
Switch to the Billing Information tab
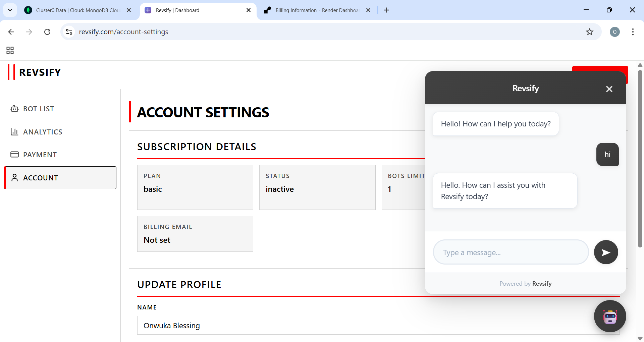(x=312, y=10)
